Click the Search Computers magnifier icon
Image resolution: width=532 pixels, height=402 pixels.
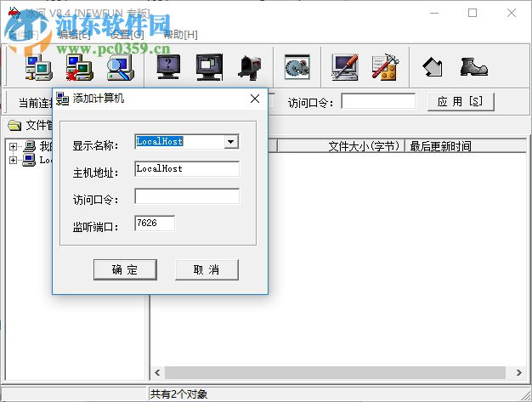tap(120, 67)
